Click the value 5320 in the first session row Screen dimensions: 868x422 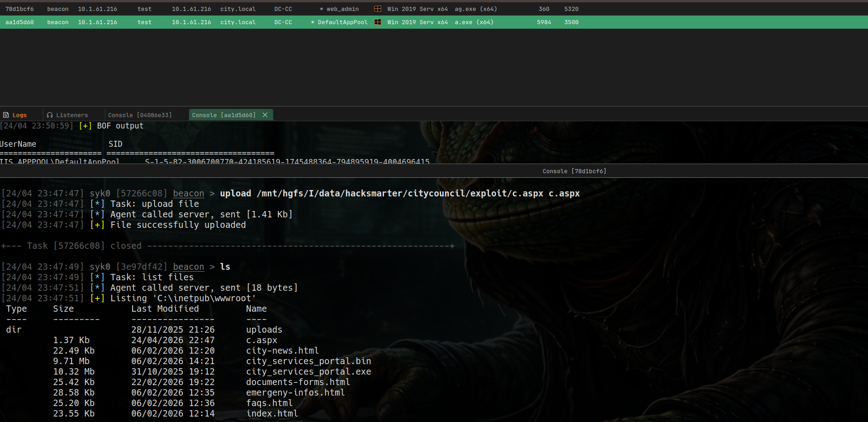pyautogui.click(x=571, y=9)
